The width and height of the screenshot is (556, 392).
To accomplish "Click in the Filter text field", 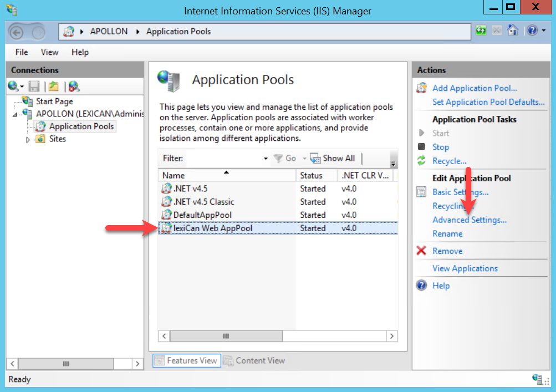I will pyautogui.click(x=225, y=159).
